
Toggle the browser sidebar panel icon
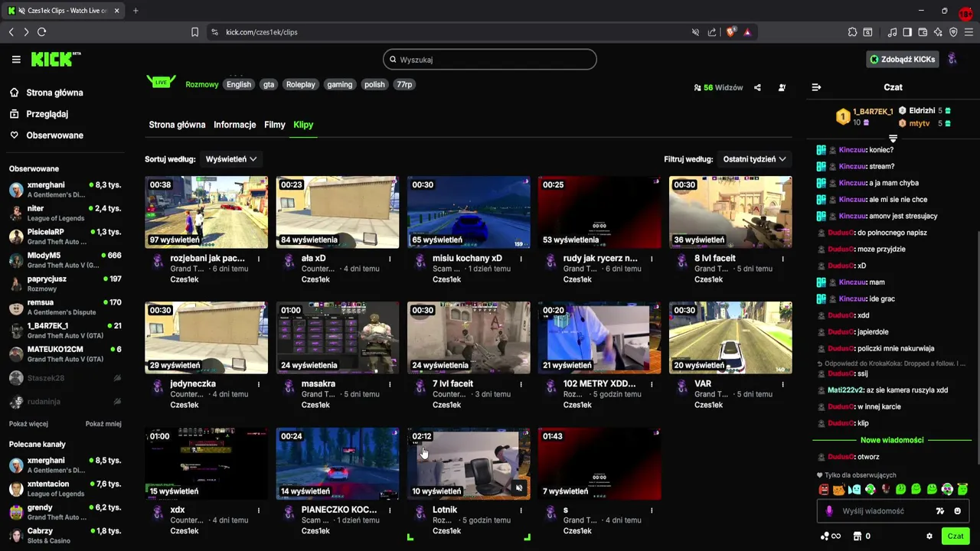click(x=907, y=32)
